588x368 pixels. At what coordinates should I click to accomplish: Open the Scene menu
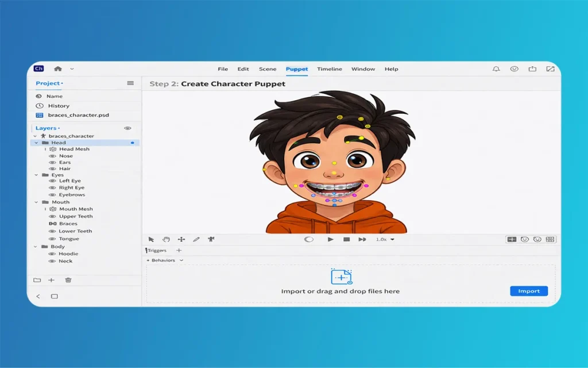pyautogui.click(x=268, y=69)
